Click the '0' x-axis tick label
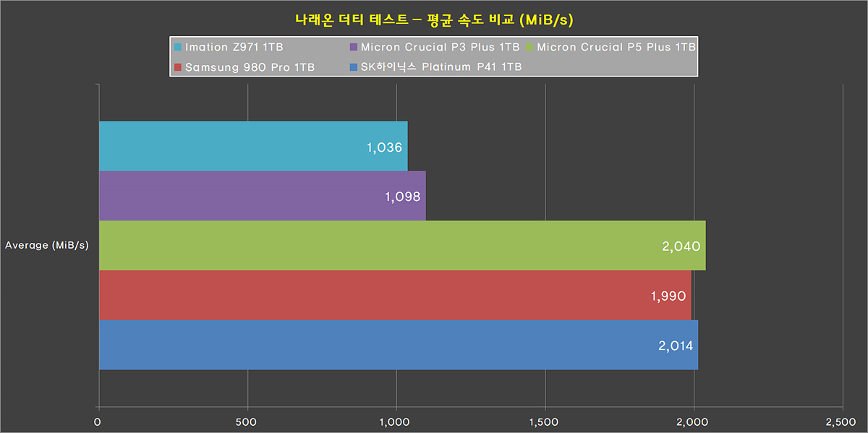Screen dimensions: 868x433 pos(98,421)
